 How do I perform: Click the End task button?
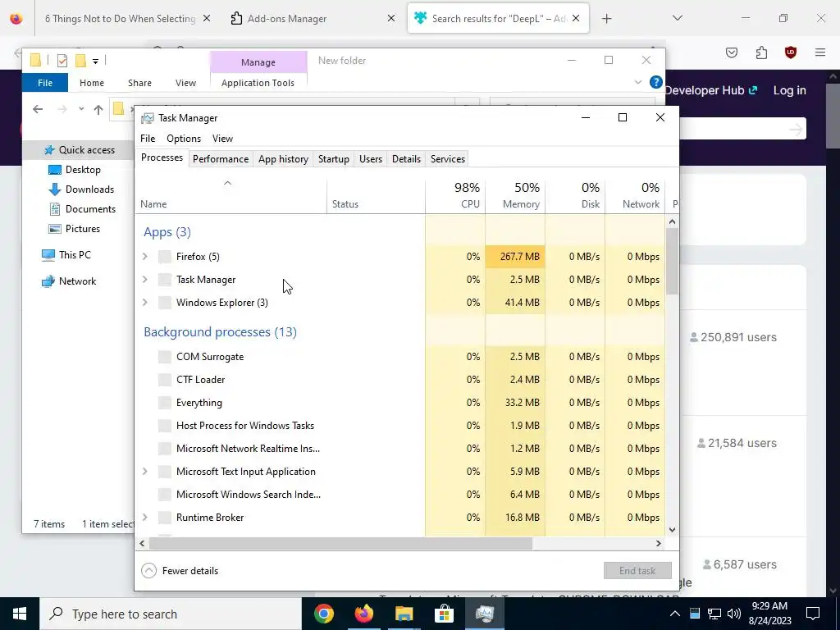637,571
